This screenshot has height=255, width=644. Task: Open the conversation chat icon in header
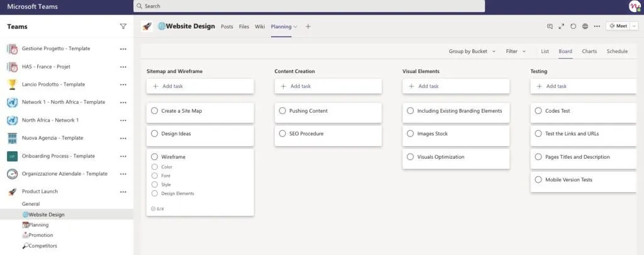(550, 26)
